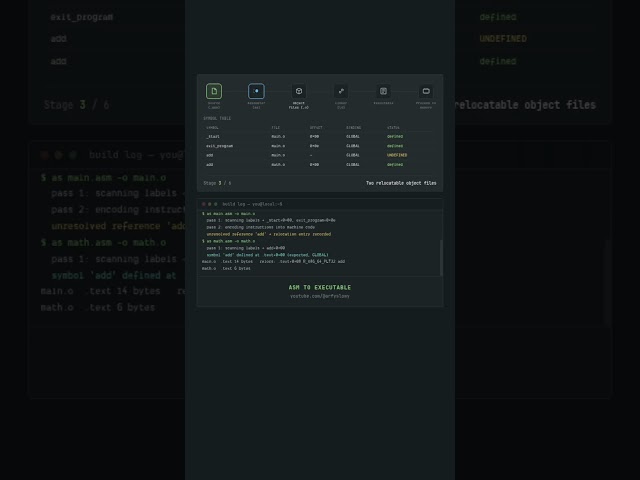
Task: Select the Source (.asm) stage icon
Action: point(214,91)
